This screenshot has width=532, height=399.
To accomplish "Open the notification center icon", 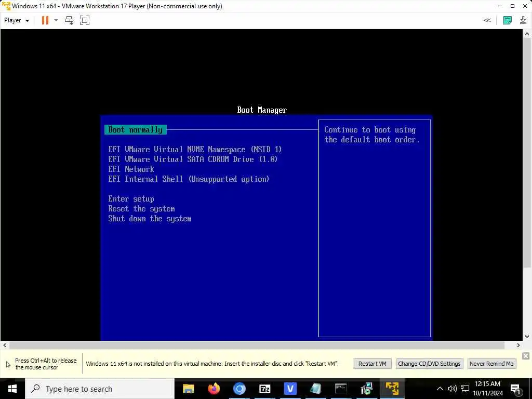I will (515, 389).
